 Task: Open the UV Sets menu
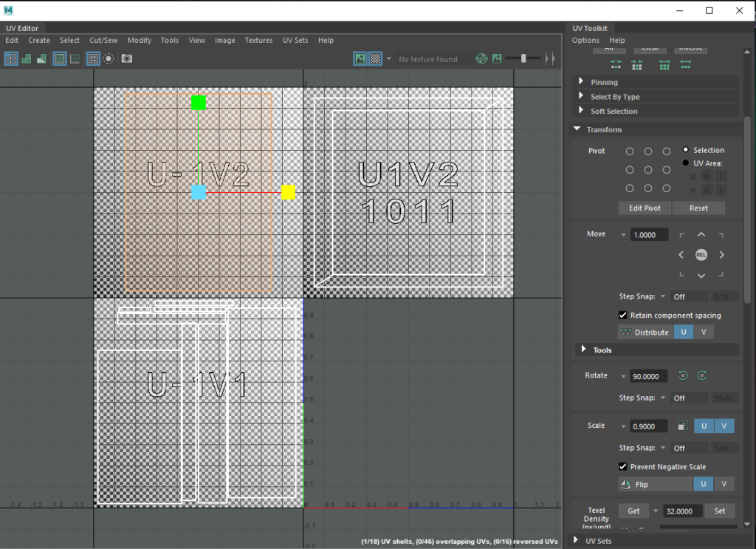pos(295,41)
